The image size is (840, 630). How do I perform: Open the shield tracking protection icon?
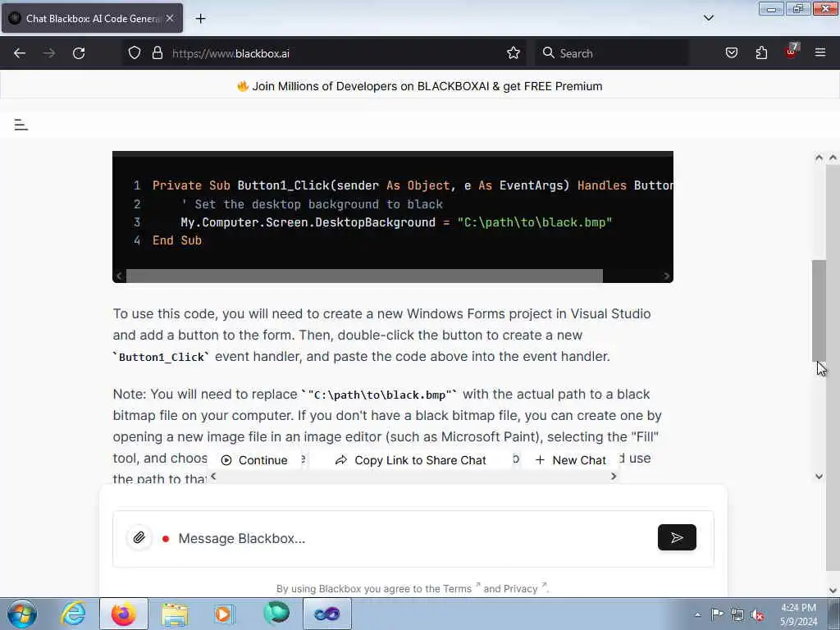135,53
